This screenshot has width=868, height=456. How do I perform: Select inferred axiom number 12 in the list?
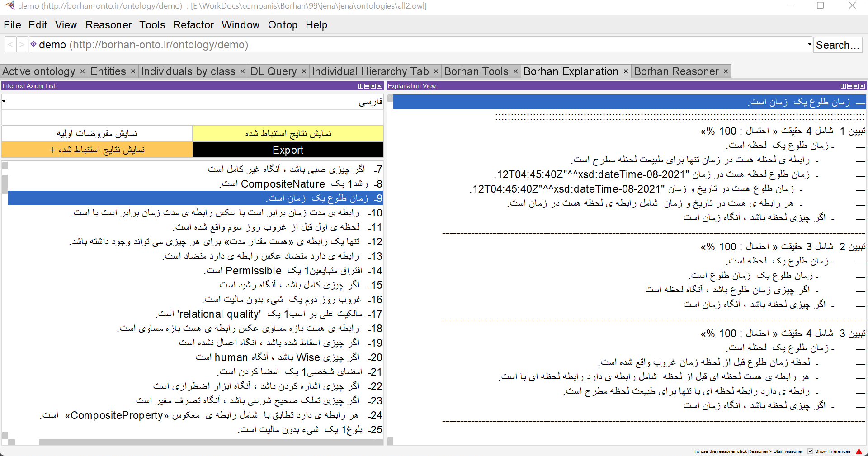click(194, 242)
